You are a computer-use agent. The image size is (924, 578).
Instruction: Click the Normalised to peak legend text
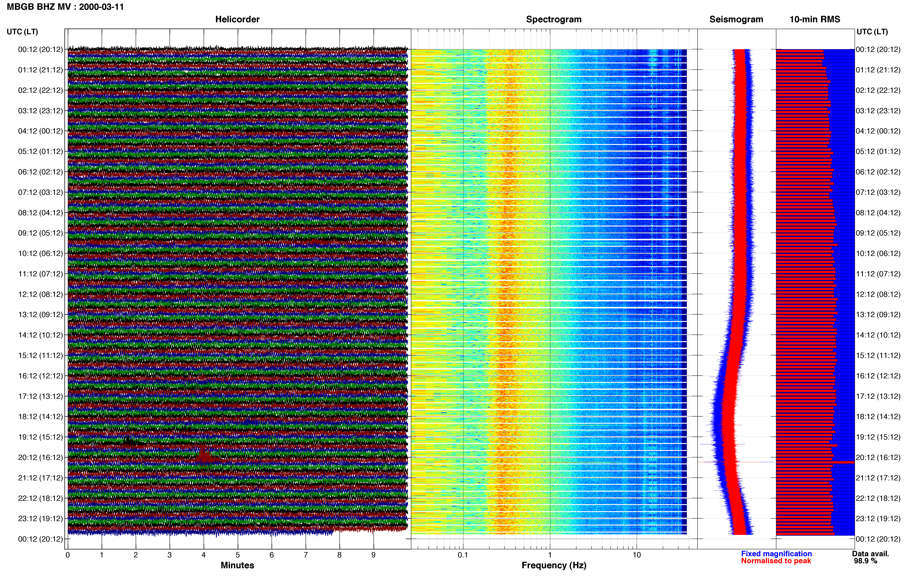(x=776, y=561)
